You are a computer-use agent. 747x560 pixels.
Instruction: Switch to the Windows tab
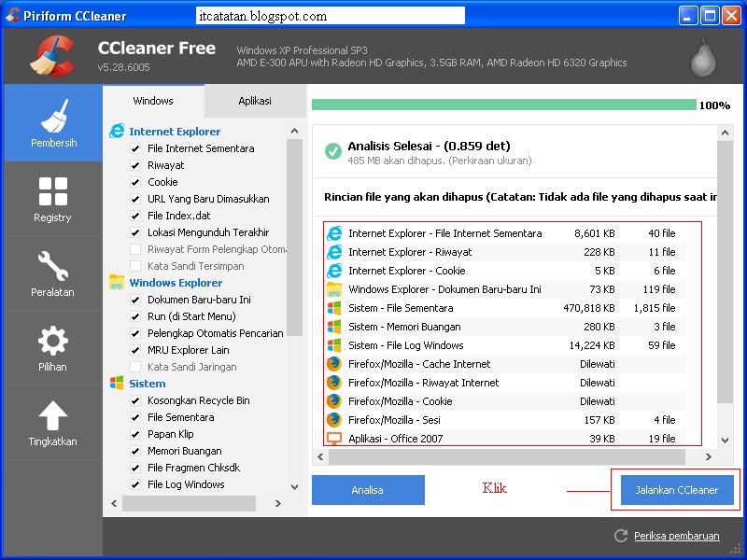[x=153, y=101]
